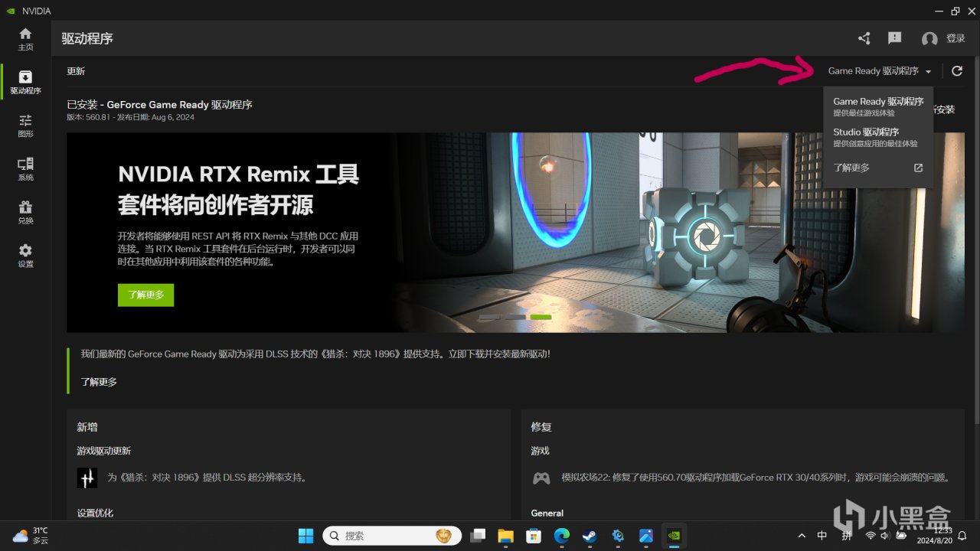Click the 游戏驱动更新 subheading
Image resolution: width=980 pixels, height=551 pixels.
point(104,451)
